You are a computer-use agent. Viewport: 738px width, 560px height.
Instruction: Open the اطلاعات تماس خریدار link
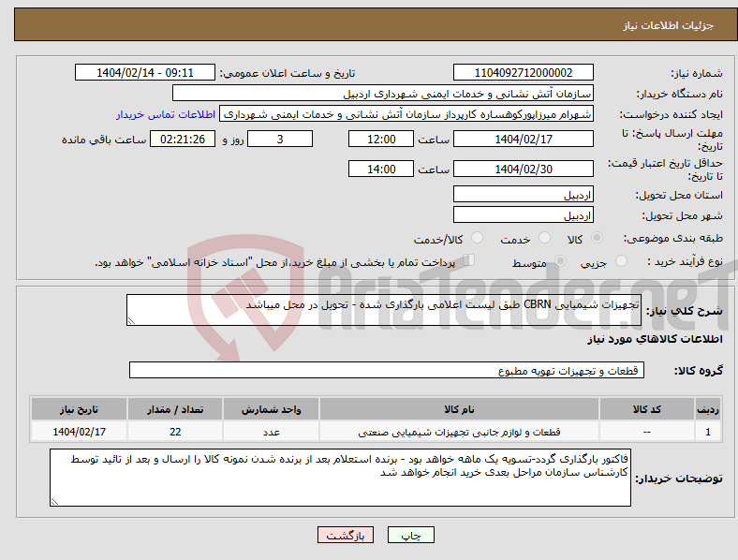pos(166,114)
